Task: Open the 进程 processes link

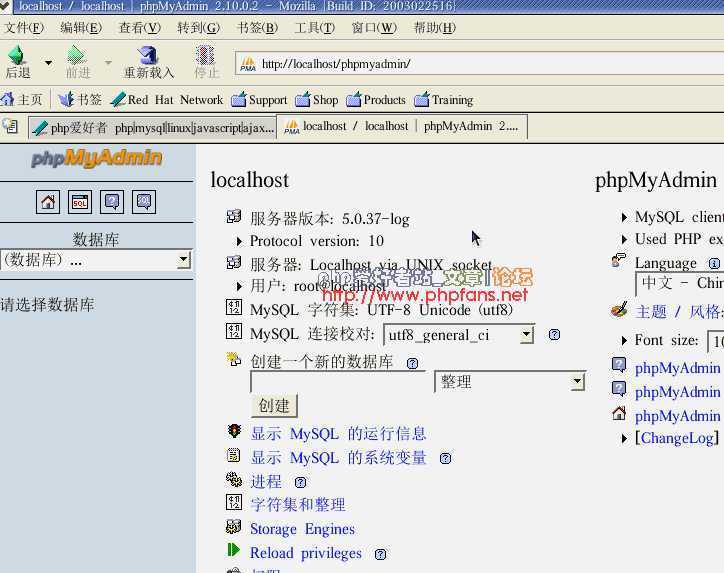Action: (266, 482)
